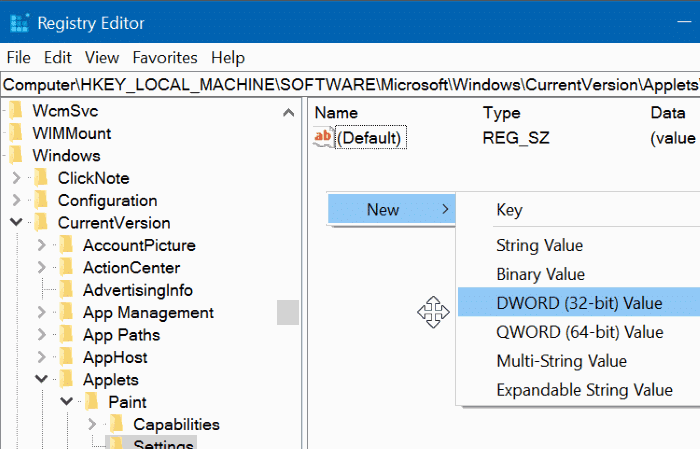This screenshot has width=700, height=449.
Task: Click the Capabilities folder icon
Action: point(117,424)
